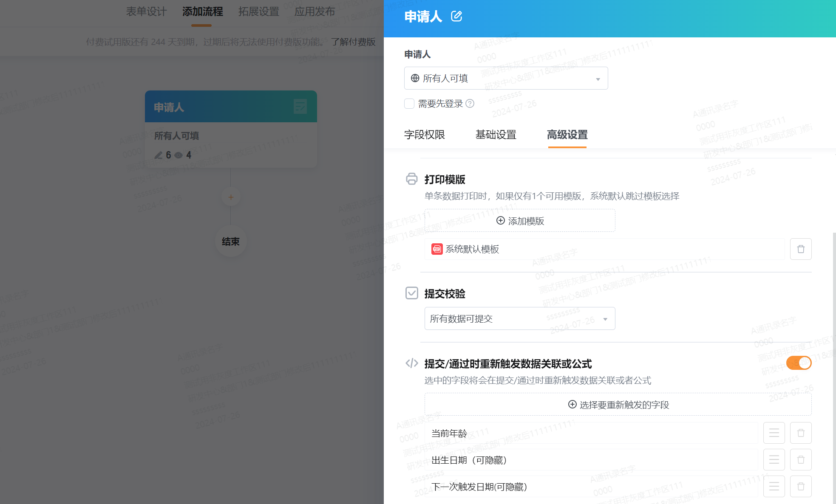Click the visible fields eye icon
The height and width of the screenshot is (504, 836).
(x=179, y=155)
